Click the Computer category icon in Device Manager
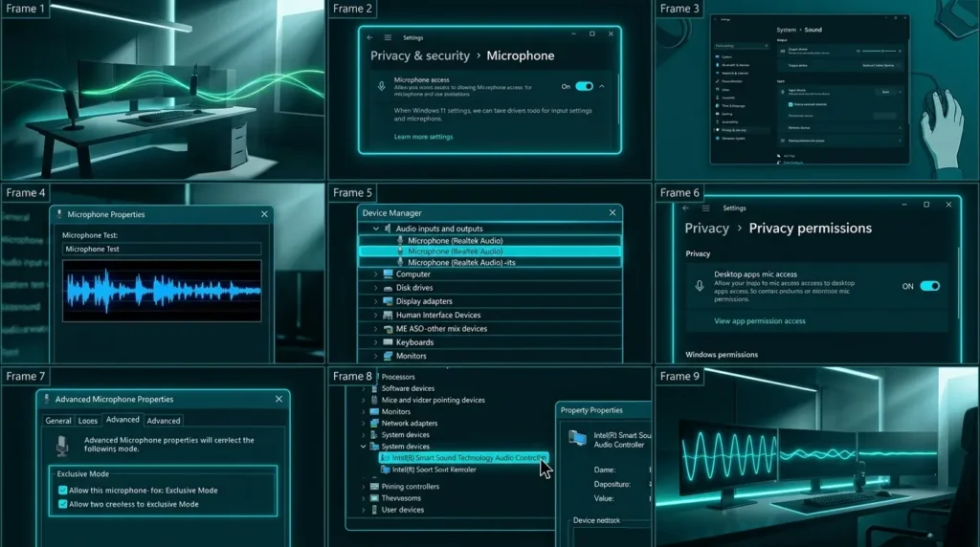This screenshot has height=547, width=980. click(389, 274)
